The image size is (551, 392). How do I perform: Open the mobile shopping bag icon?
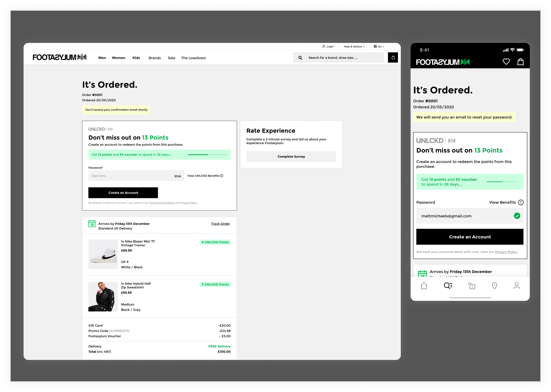[x=520, y=61]
